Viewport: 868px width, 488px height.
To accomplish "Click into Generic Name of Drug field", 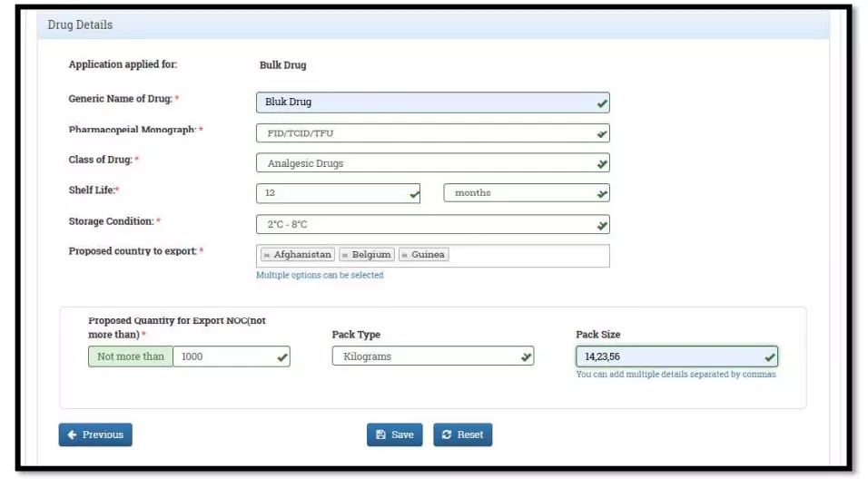I will point(422,102).
